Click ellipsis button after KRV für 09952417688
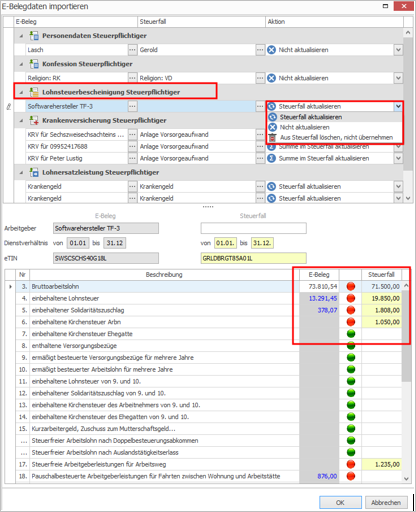The height and width of the screenshot is (512, 416). coord(132,146)
